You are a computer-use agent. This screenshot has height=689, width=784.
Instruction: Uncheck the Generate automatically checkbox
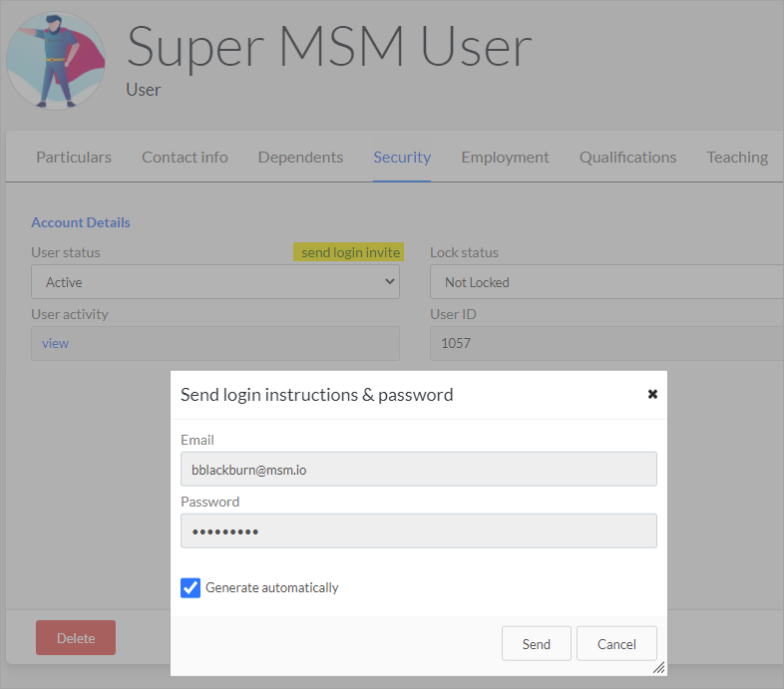tap(191, 587)
